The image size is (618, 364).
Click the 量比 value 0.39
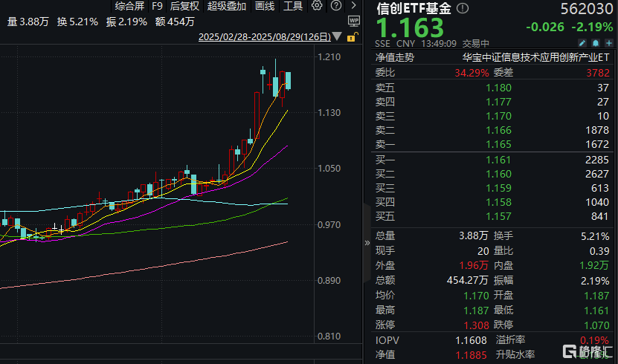(x=599, y=251)
